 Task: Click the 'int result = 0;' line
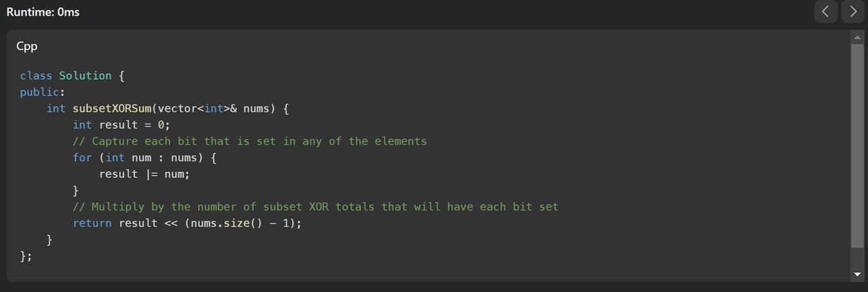tap(121, 125)
